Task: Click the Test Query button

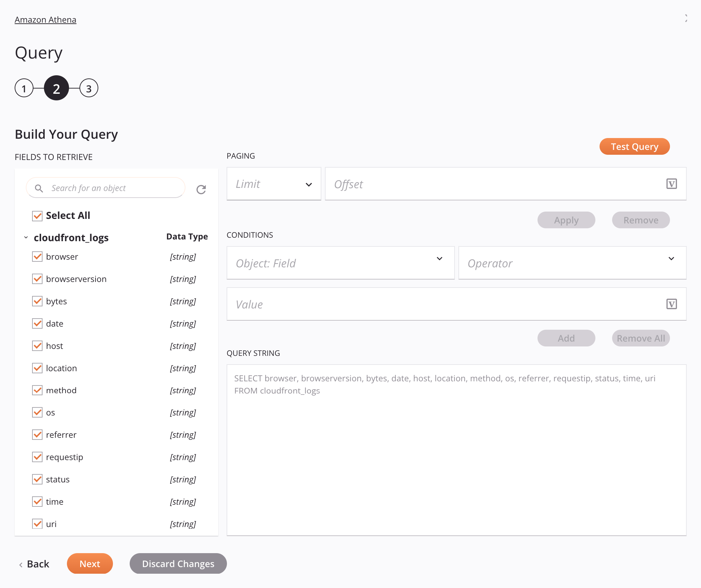Action: pos(634,146)
